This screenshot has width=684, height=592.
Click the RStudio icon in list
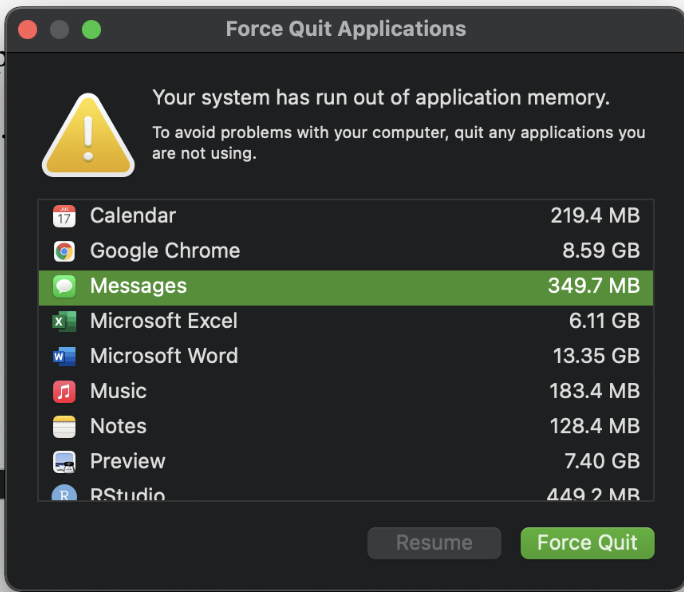click(64, 493)
